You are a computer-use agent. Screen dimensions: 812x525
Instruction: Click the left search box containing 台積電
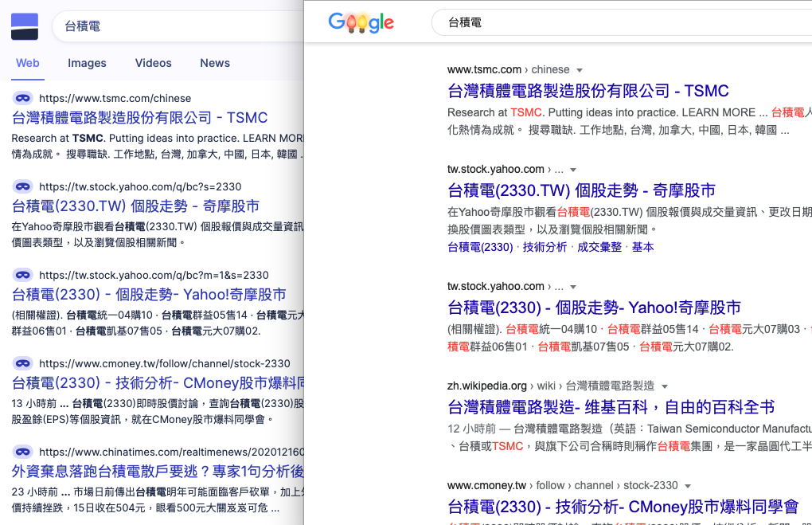(178, 26)
